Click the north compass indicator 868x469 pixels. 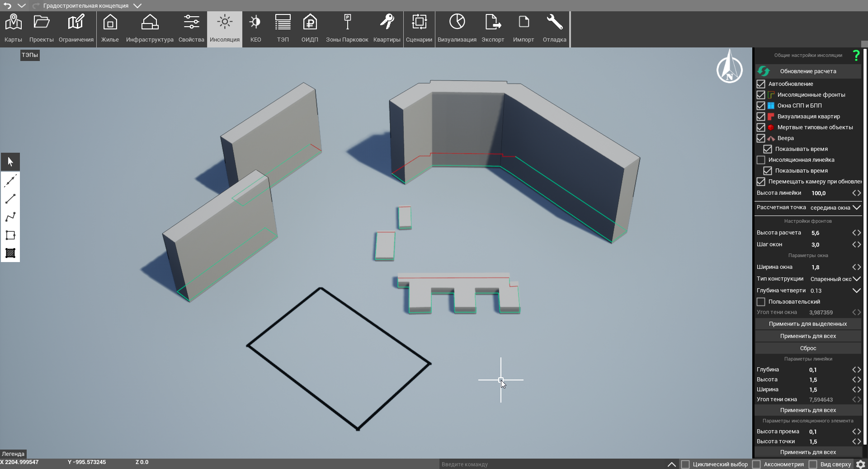click(x=729, y=66)
